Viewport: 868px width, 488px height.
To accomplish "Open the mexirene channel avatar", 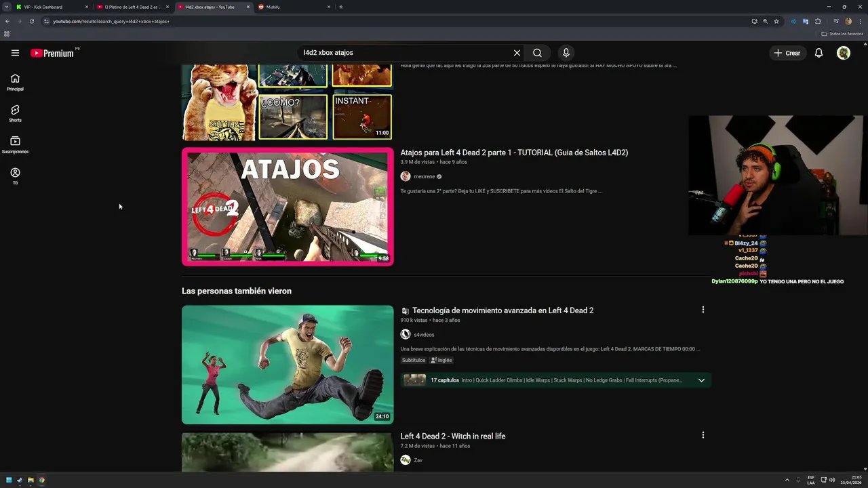I will [406, 176].
